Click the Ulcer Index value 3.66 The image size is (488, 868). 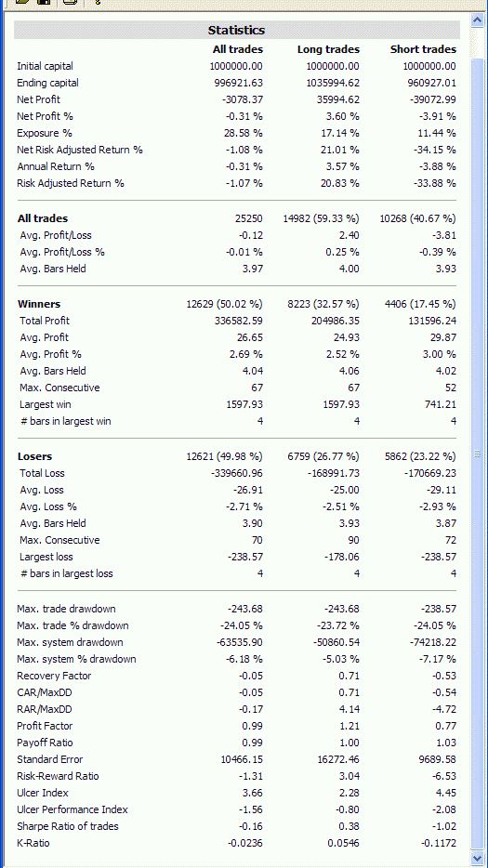click(253, 793)
